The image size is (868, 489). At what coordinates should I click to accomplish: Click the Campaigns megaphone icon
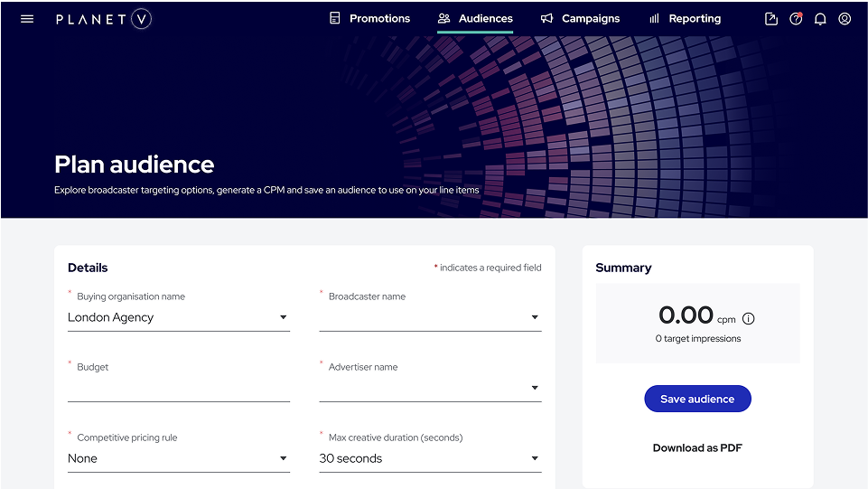[x=546, y=19]
